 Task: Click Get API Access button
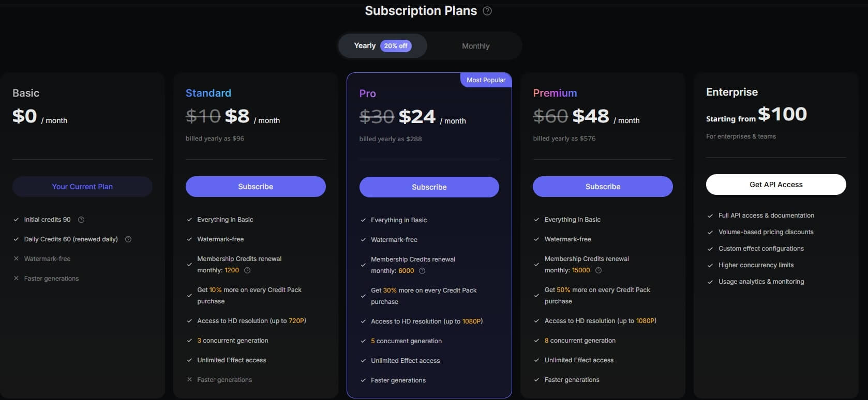(776, 184)
